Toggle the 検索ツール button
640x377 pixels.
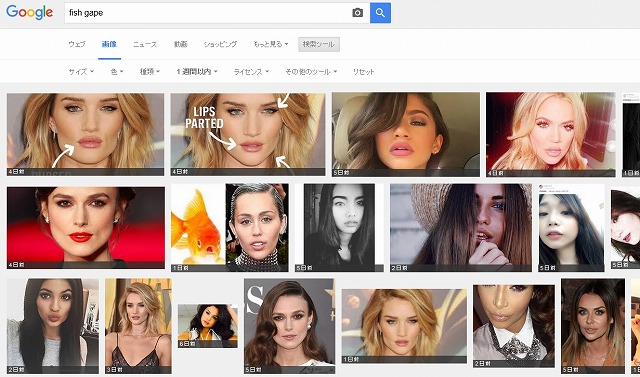pyautogui.click(x=319, y=44)
